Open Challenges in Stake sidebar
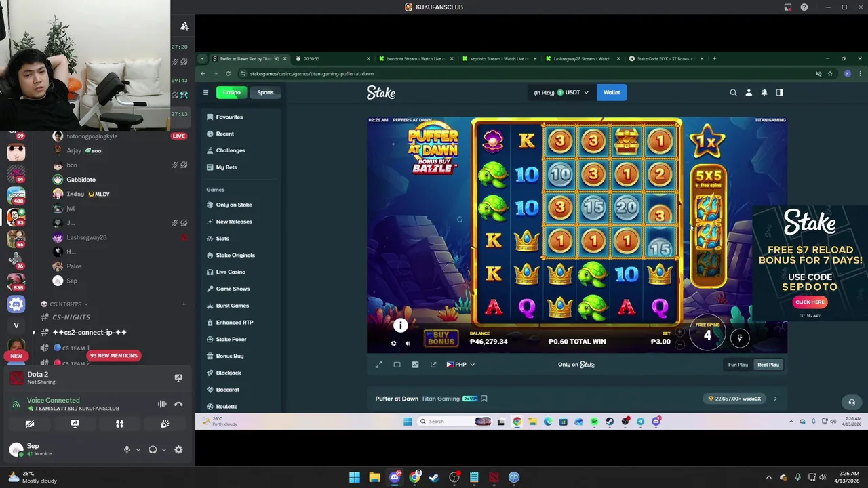Image resolution: width=868 pixels, height=488 pixels. click(x=231, y=150)
